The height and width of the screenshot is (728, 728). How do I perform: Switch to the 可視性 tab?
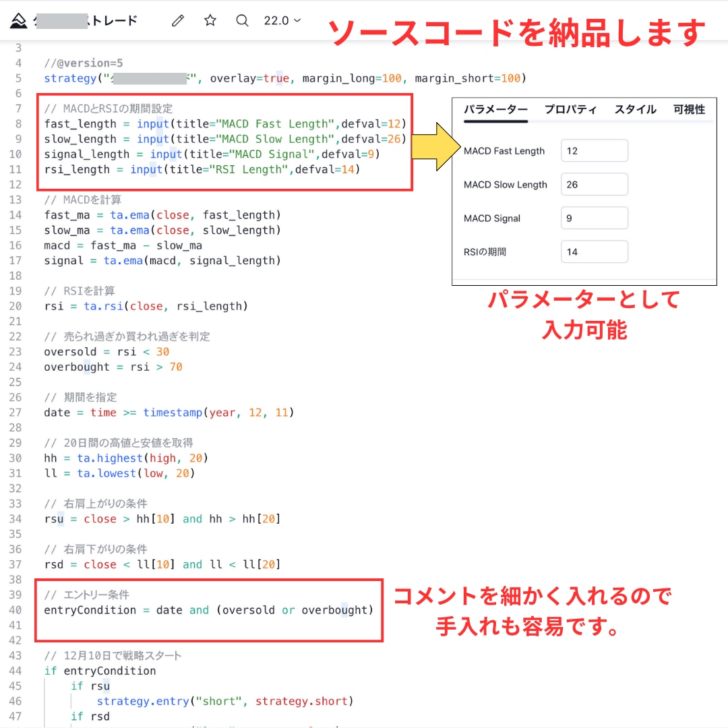pyautogui.click(x=689, y=110)
